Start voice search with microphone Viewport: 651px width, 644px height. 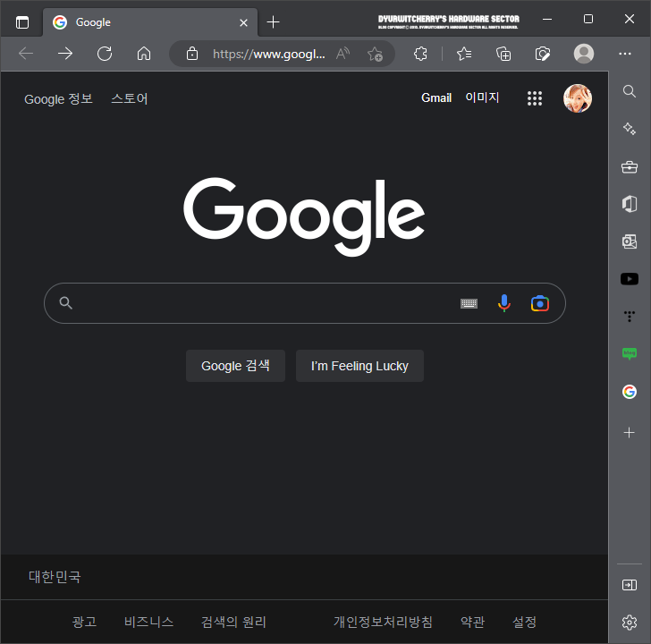(504, 303)
